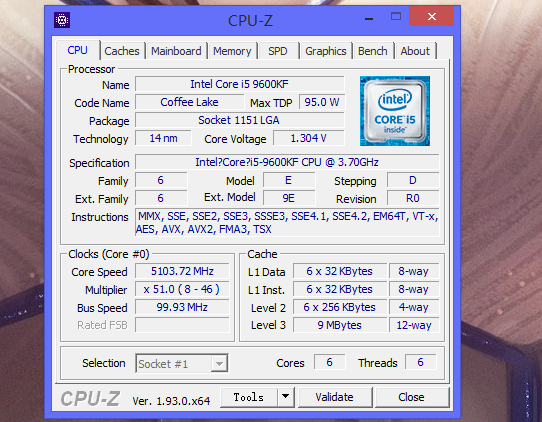Click the core voltage value '1.304 V'
Screen dimensions: 542x422
point(308,138)
